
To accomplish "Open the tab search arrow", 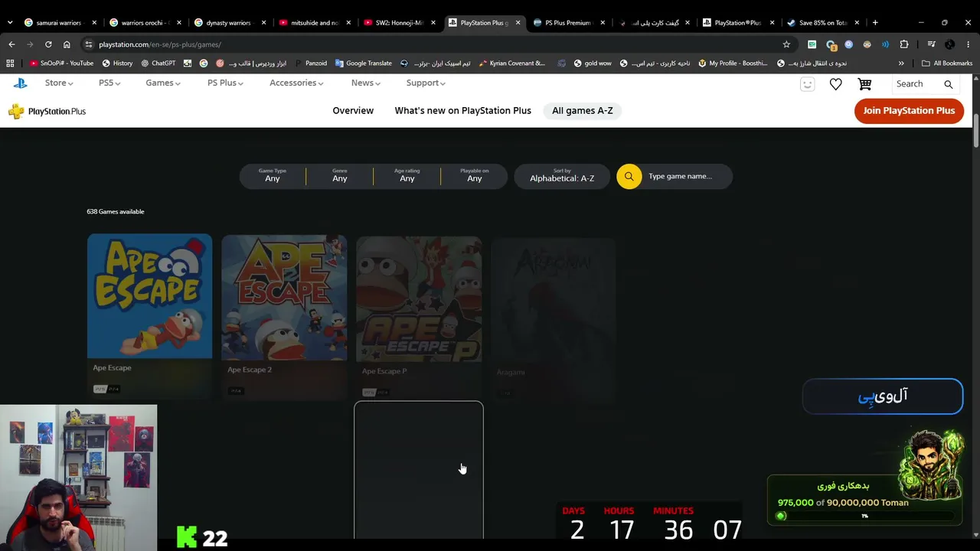I will pos(10,23).
